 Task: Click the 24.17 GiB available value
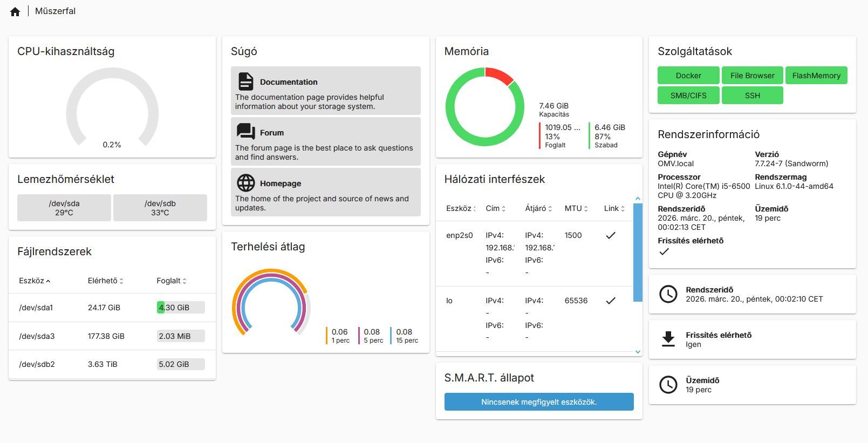coord(104,308)
